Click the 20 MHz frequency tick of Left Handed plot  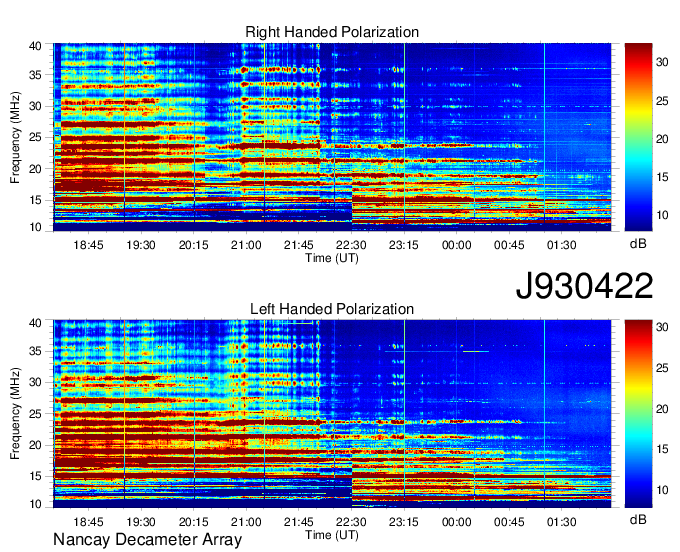[x=36, y=445]
